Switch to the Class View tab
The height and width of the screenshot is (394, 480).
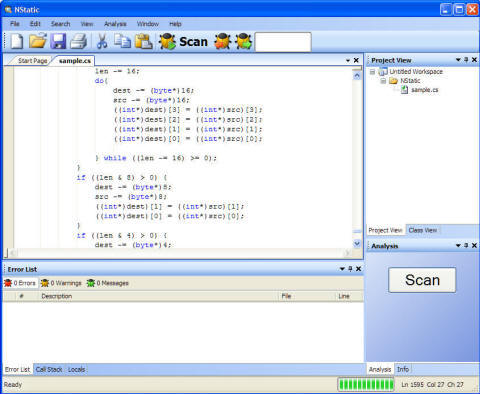[423, 230]
